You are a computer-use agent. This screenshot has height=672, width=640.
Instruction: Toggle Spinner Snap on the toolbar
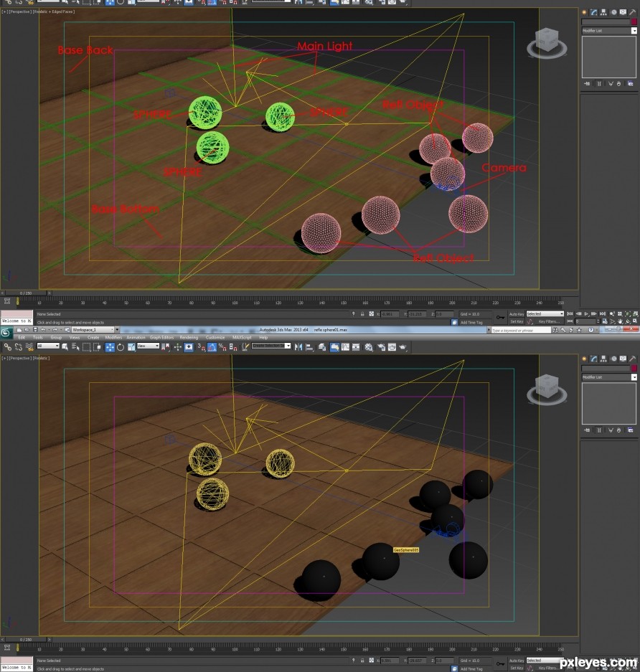point(233,346)
